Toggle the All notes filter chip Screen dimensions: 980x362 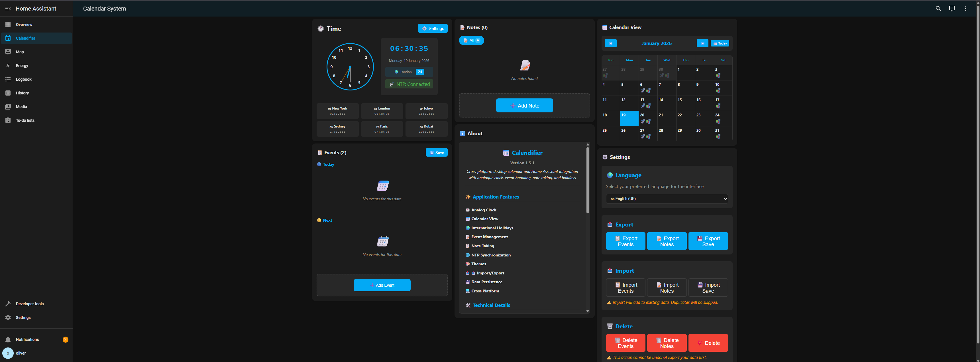[x=471, y=40]
